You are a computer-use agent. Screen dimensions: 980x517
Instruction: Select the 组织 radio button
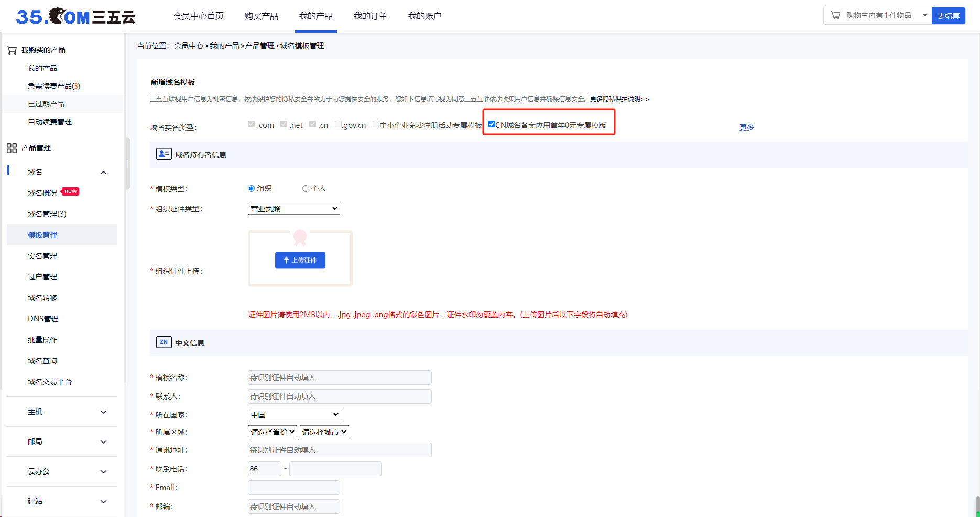(x=251, y=189)
